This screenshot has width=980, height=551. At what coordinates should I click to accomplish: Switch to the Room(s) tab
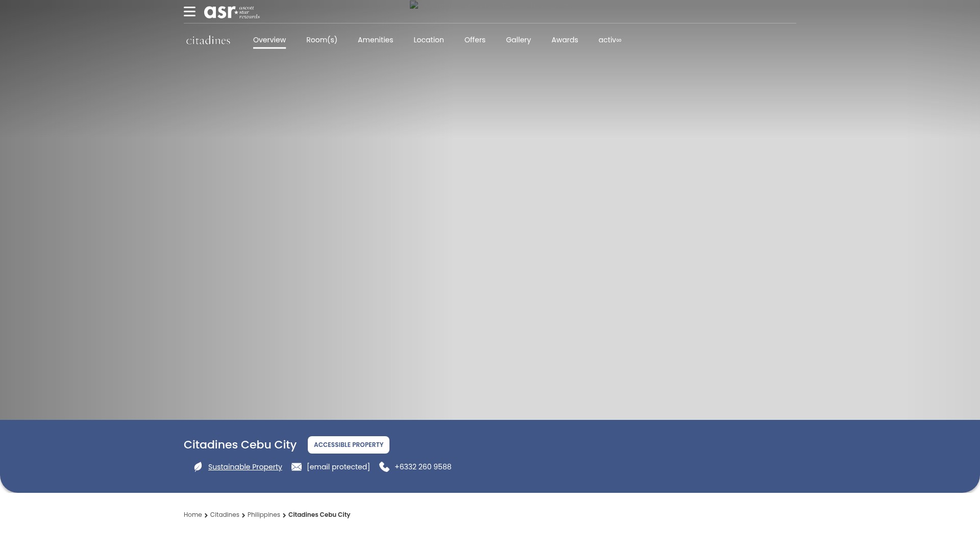[x=322, y=40]
